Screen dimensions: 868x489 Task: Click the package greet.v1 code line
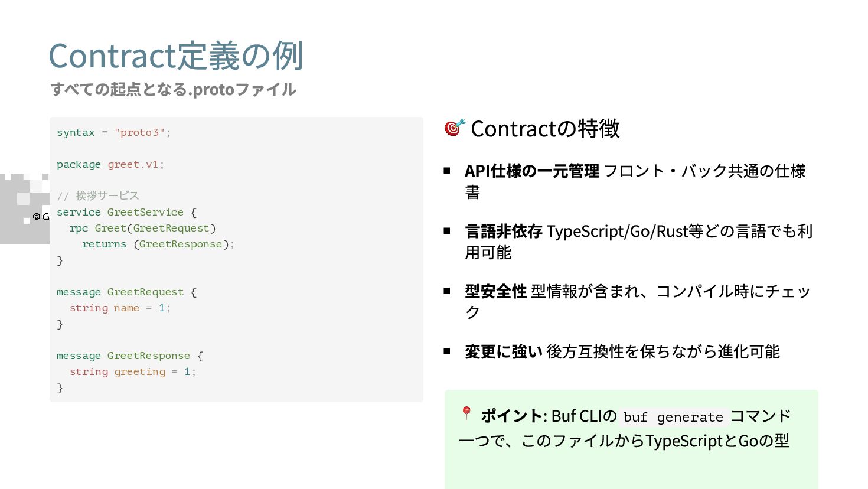pyautogui.click(x=110, y=164)
